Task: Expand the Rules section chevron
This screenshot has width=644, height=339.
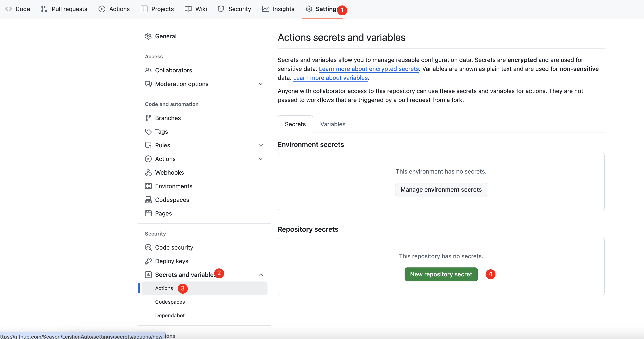Action: pyautogui.click(x=260, y=145)
